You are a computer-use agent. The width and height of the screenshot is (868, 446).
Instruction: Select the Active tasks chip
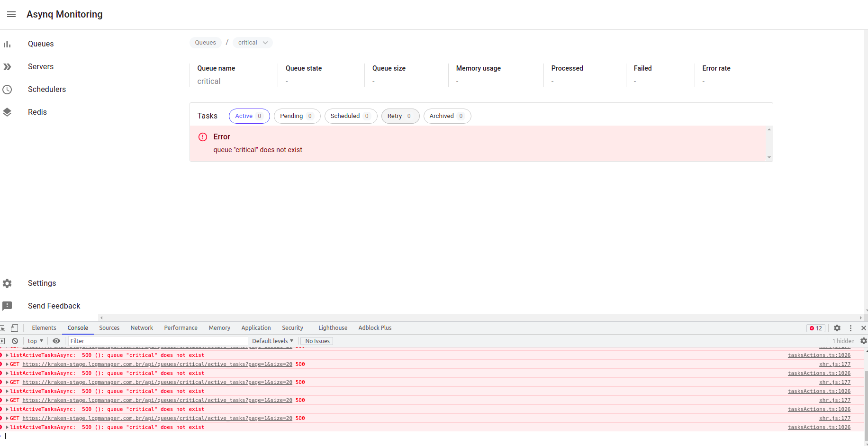(x=249, y=116)
